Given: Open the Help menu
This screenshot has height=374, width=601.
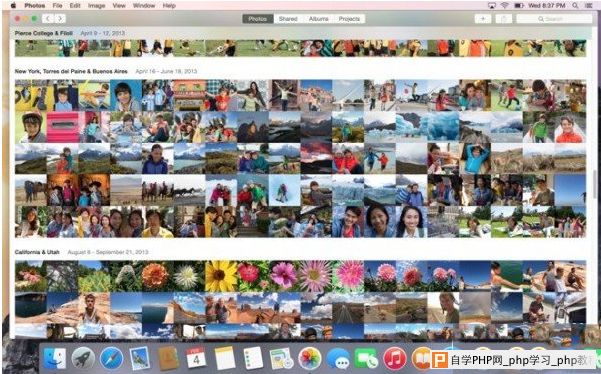Looking at the screenshot, I should [169, 5].
